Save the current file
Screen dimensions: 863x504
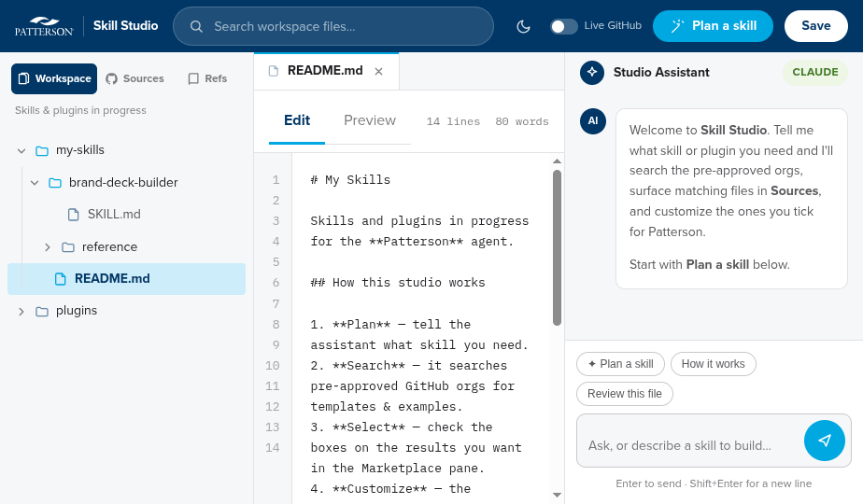click(815, 26)
